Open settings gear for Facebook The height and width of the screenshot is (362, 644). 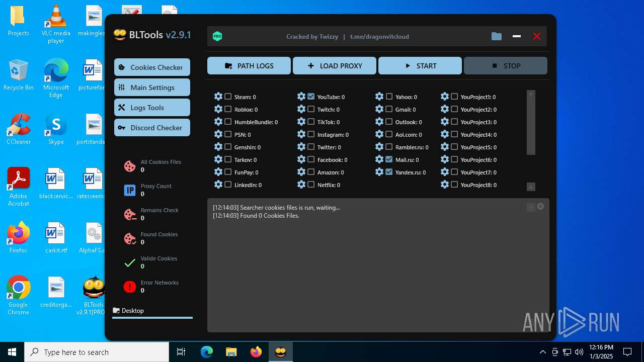(x=301, y=159)
